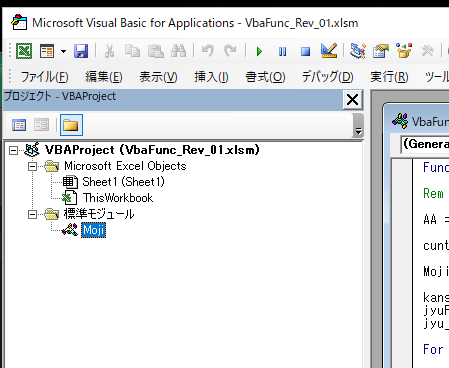449x368 pixels.
Task: Switch to Microsoft Excel view icon
Action: click(x=24, y=51)
